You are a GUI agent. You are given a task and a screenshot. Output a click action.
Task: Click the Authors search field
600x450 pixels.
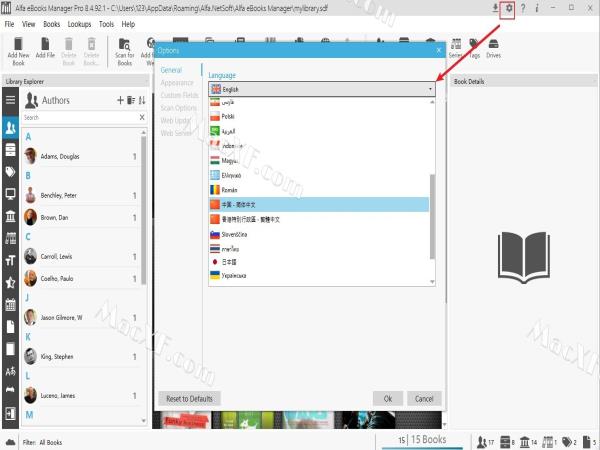coord(80,117)
